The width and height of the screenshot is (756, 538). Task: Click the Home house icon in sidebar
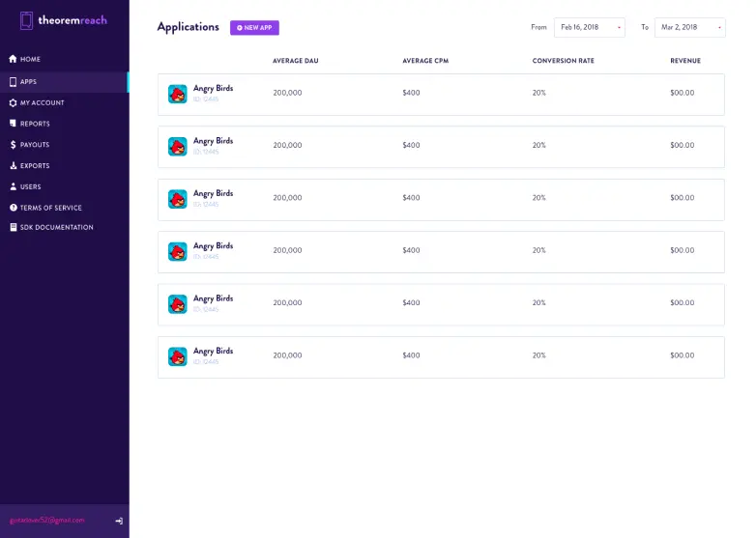tap(13, 60)
